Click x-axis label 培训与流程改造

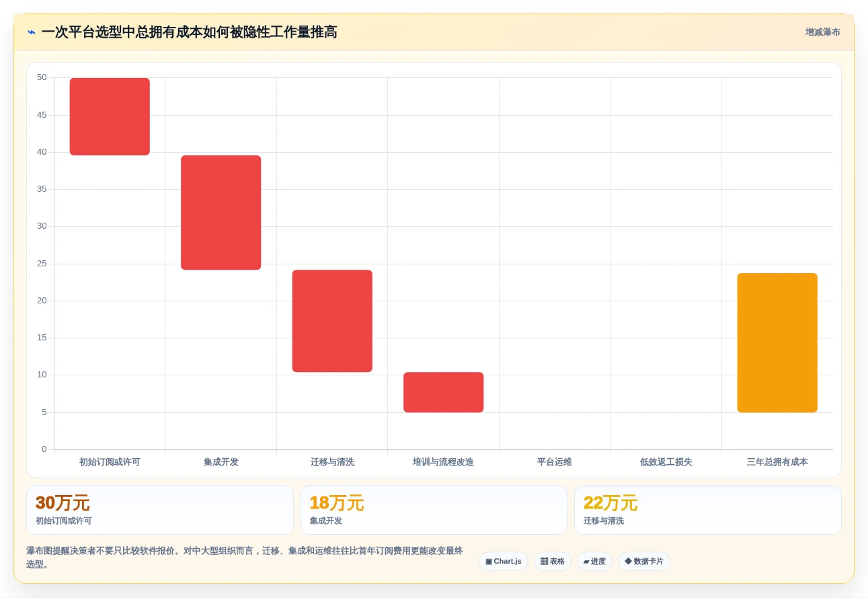pos(443,462)
